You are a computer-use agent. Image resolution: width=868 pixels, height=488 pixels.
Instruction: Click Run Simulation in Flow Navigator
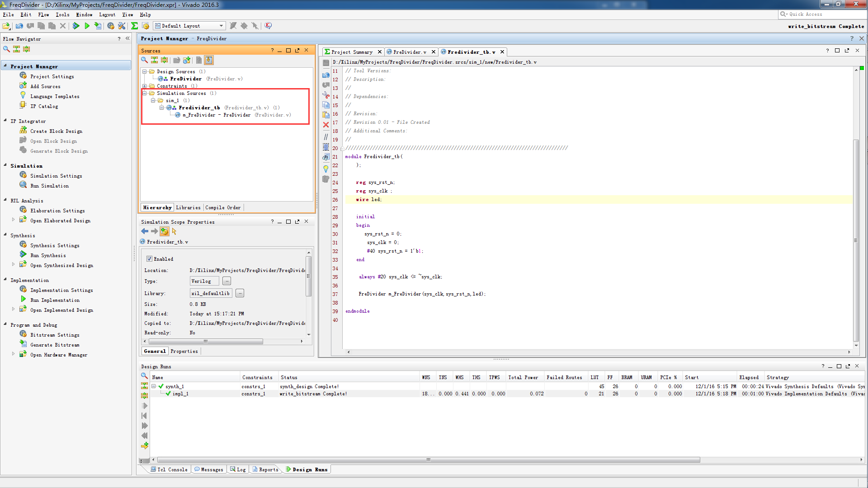[49, 186]
